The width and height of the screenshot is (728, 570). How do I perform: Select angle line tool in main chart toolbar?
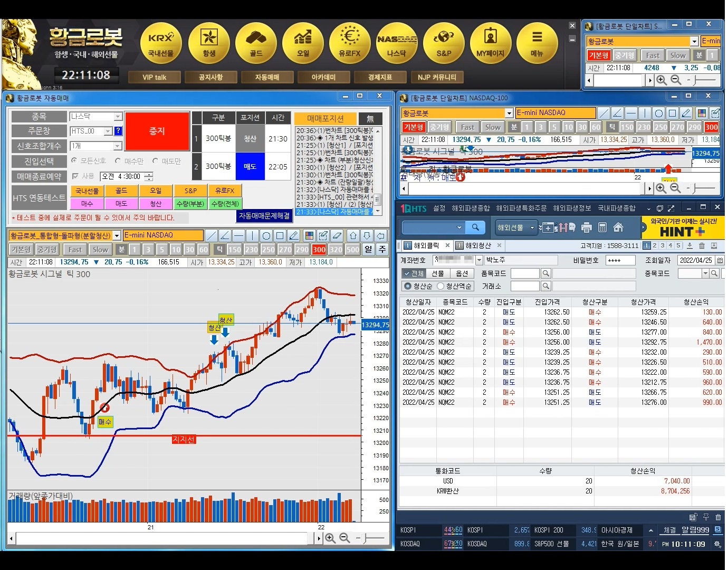[225, 235]
